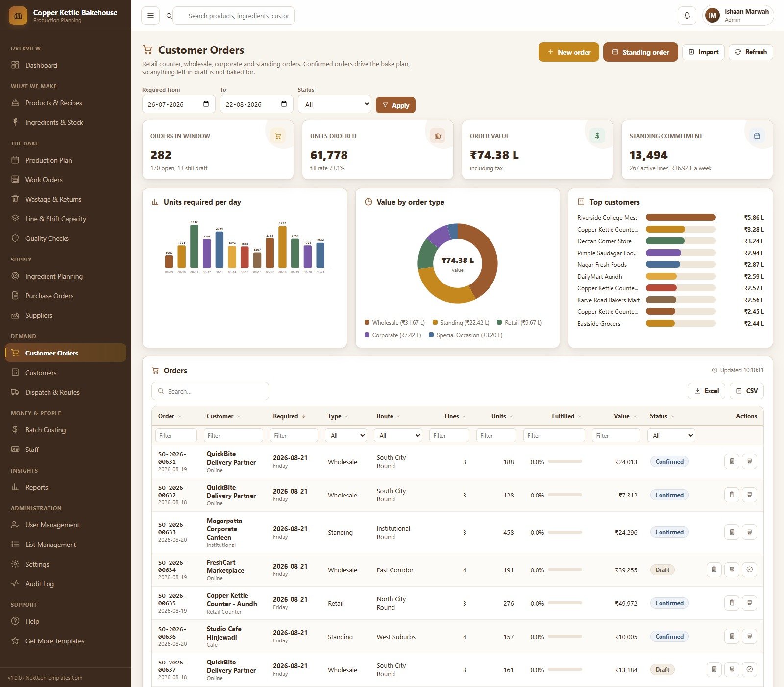The width and height of the screenshot is (784, 687).
Task: Open the Route column filter dropdown
Action: click(398, 435)
